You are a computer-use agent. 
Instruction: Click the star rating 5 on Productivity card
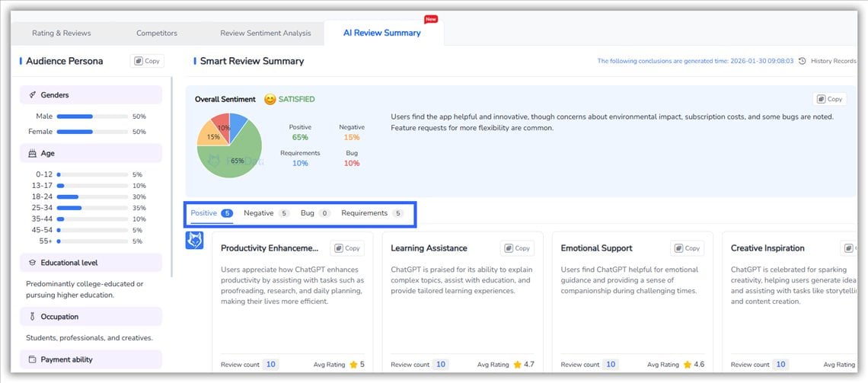tap(356, 365)
